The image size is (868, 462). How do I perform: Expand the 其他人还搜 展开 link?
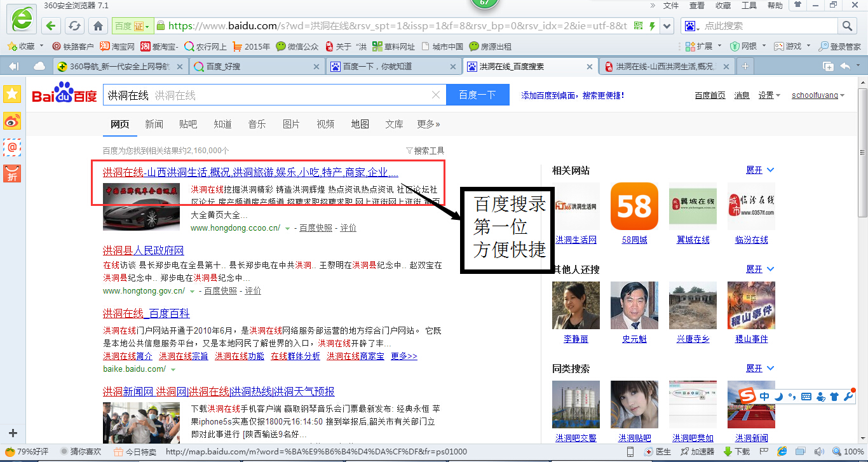click(x=760, y=269)
